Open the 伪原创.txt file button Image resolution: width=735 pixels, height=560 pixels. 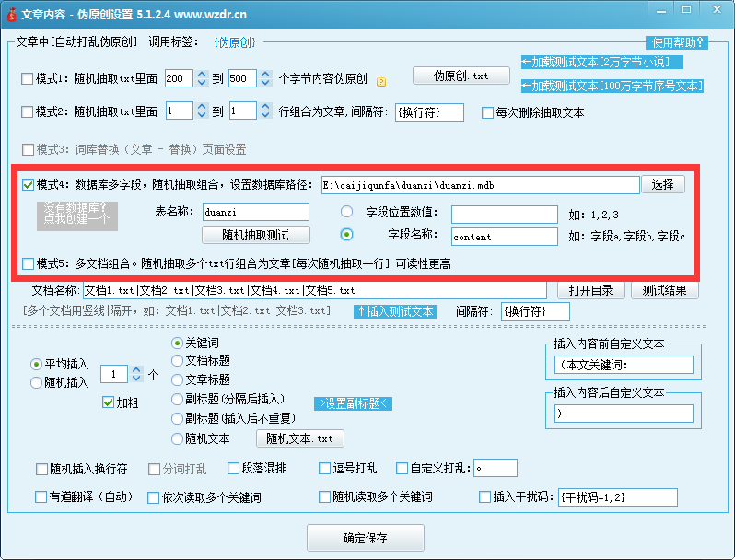[461, 76]
